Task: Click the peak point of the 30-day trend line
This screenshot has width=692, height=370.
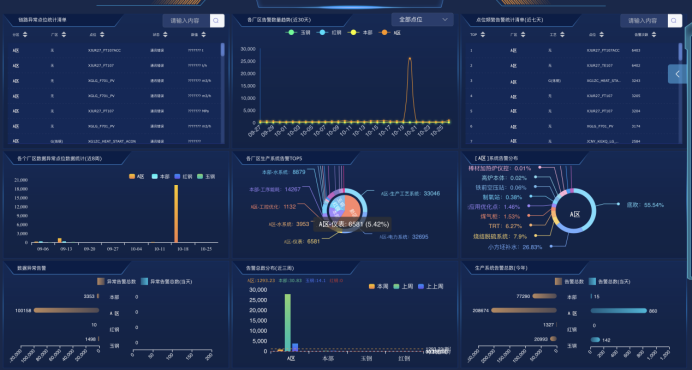Action: coord(410,58)
